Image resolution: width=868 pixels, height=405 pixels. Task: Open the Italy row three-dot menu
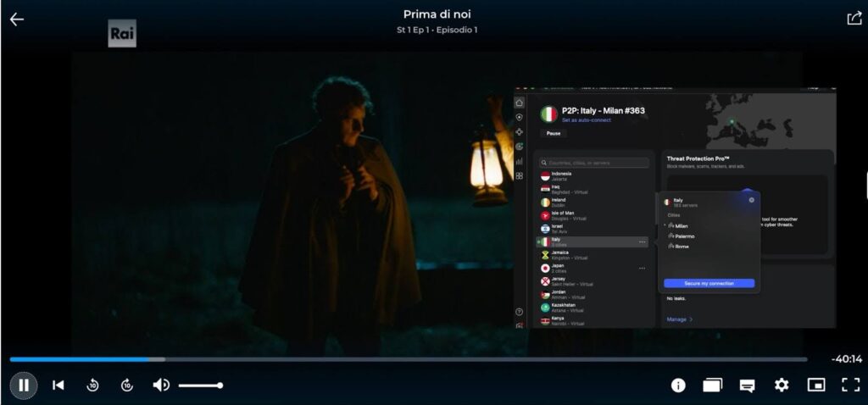point(642,241)
